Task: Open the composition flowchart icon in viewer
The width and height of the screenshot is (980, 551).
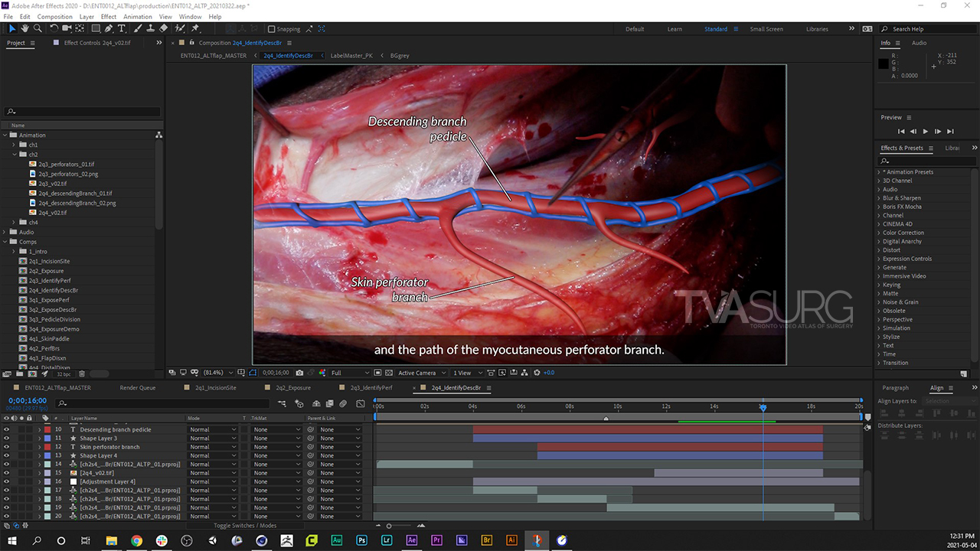Action: pyautogui.click(x=526, y=373)
